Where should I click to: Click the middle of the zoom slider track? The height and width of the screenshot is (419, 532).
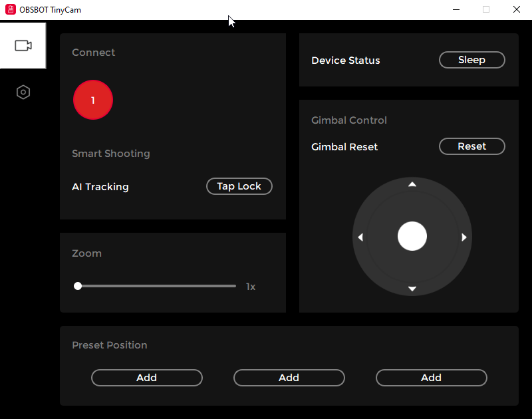click(156, 286)
